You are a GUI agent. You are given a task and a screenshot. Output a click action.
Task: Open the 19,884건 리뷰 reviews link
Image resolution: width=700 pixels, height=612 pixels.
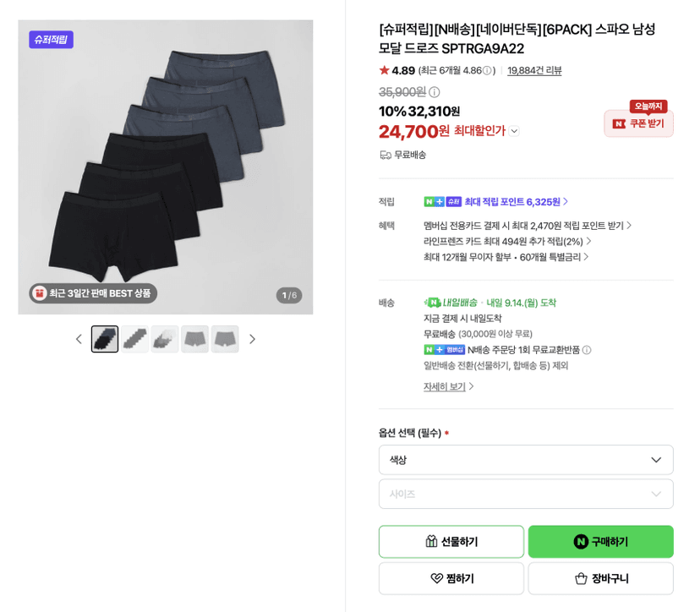coord(534,70)
